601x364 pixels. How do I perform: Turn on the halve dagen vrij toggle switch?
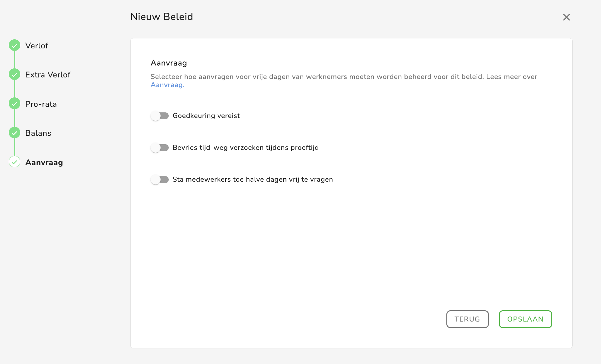pyautogui.click(x=160, y=180)
